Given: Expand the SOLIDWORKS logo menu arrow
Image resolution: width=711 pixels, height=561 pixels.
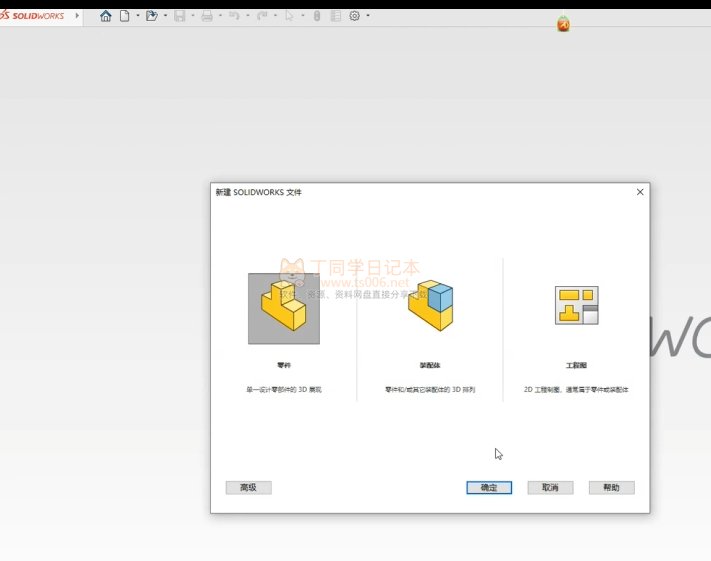Looking at the screenshot, I should tap(77, 16).
